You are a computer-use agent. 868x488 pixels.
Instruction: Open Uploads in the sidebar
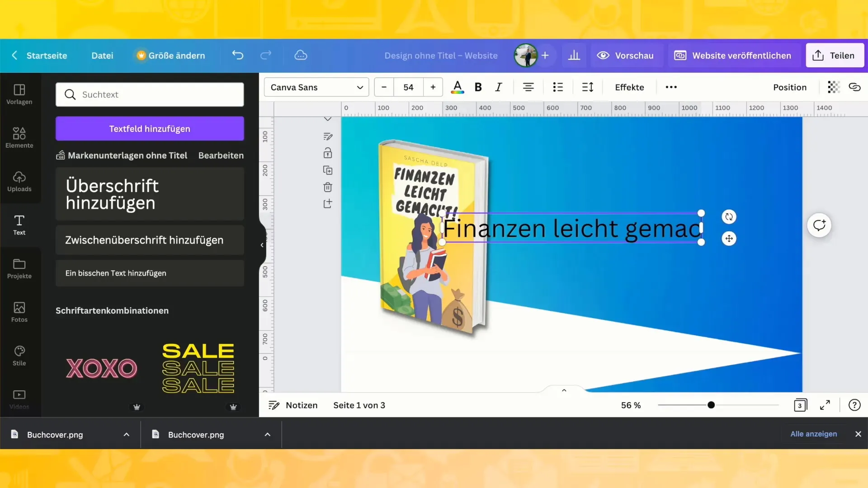tap(19, 182)
